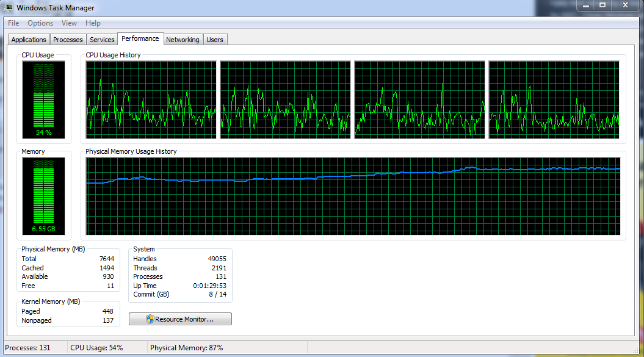The image size is (644, 357).
Task: Click 'Processes: 131' in the status bar
Action: click(x=27, y=348)
